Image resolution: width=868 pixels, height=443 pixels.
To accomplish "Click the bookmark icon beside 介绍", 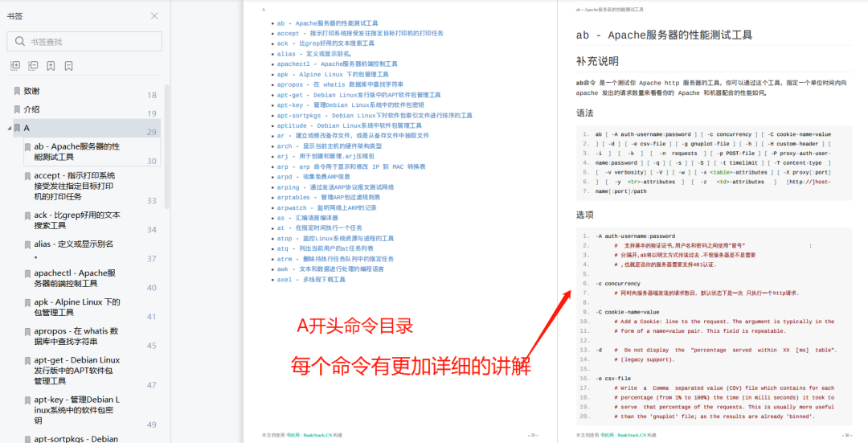I will point(17,109).
